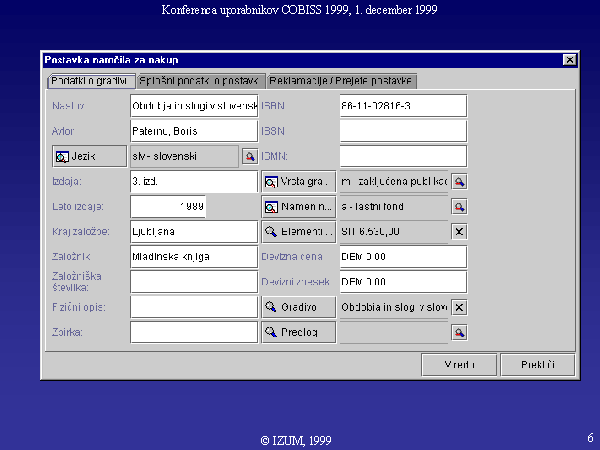Click the Predlog search button
This screenshot has height=450, width=600.
(x=298, y=332)
